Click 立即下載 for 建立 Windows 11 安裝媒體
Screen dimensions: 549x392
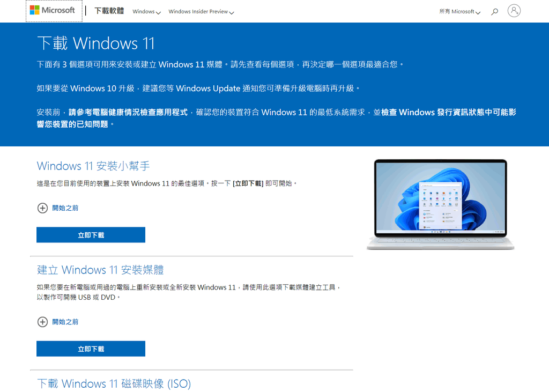coord(91,349)
